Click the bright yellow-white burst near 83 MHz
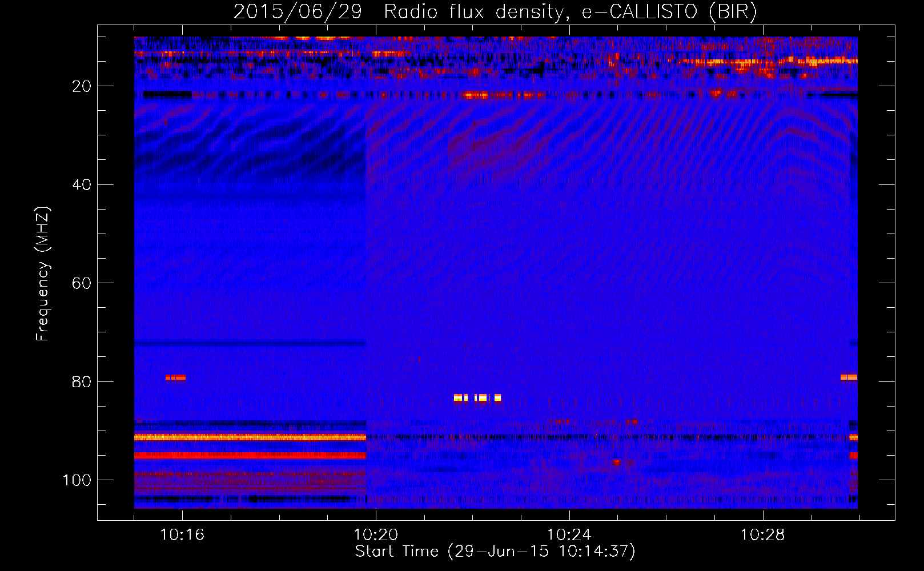Viewport: 924px width, 571px height. [477, 398]
